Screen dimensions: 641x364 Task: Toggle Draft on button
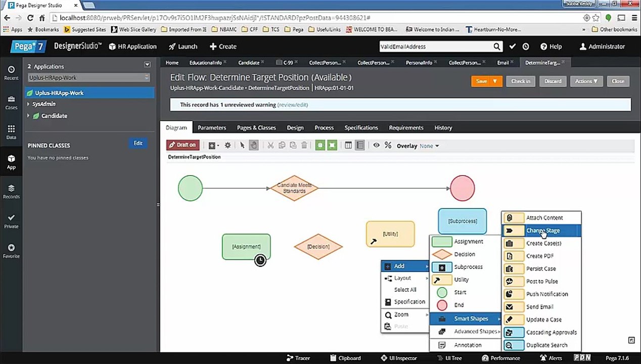pyautogui.click(x=182, y=145)
